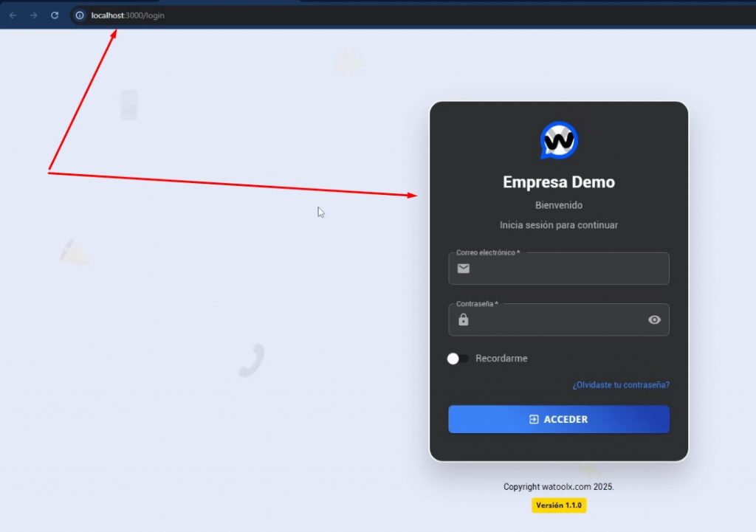The image size is (756, 532).
Task: Click the Empresa Demo heading
Action: click(x=559, y=182)
